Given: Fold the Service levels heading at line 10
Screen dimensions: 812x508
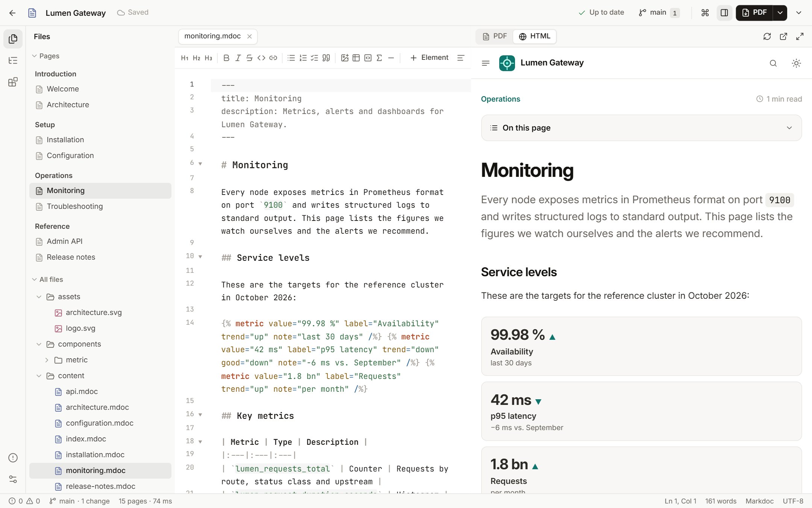Looking at the screenshot, I should pyautogui.click(x=200, y=257).
